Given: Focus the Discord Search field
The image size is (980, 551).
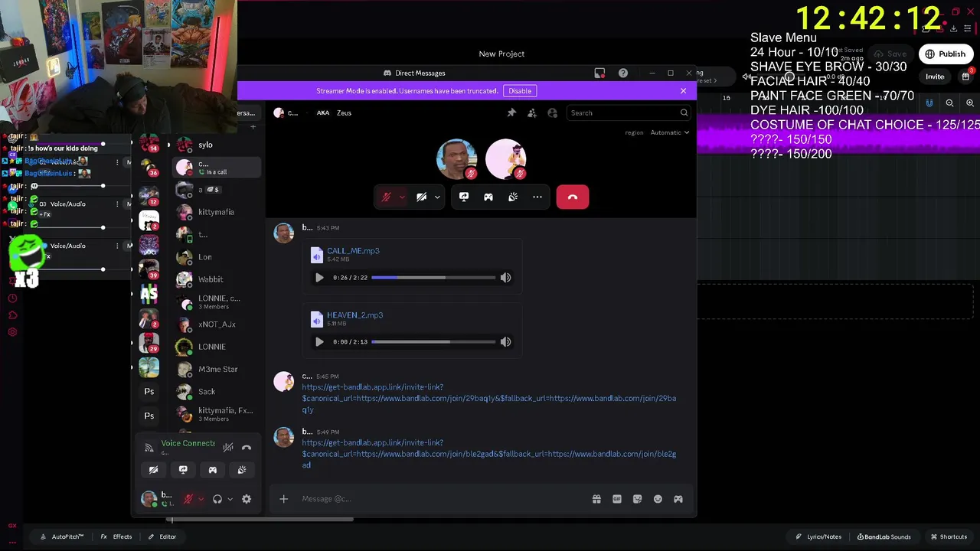Looking at the screenshot, I should click(628, 112).
